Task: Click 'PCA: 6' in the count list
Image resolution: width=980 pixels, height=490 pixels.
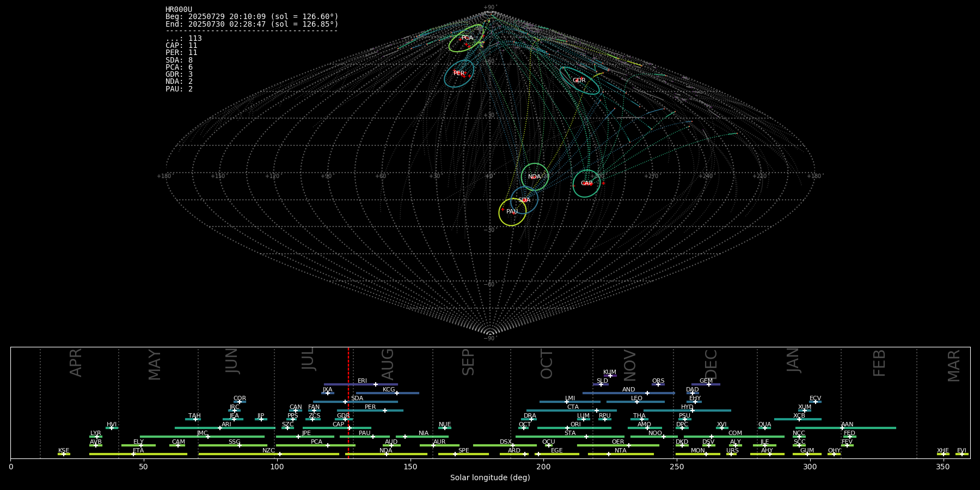Action: coord(179,68)
